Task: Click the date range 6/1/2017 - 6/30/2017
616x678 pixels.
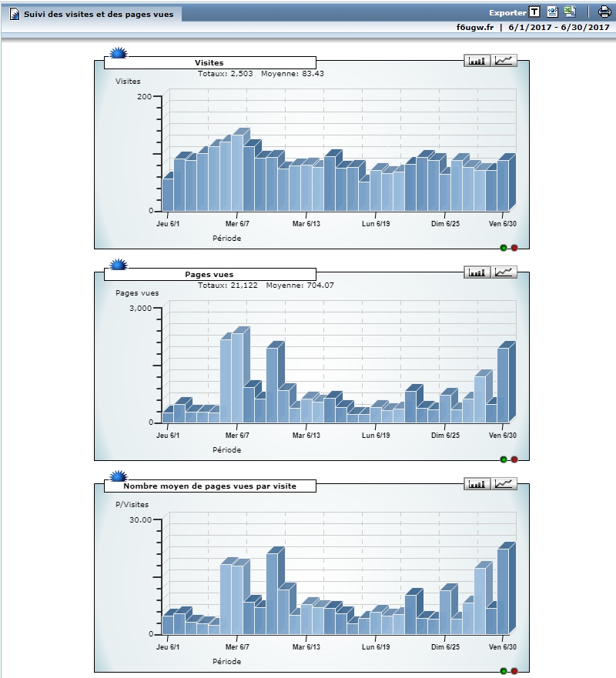Action: [x=559, y=27]
